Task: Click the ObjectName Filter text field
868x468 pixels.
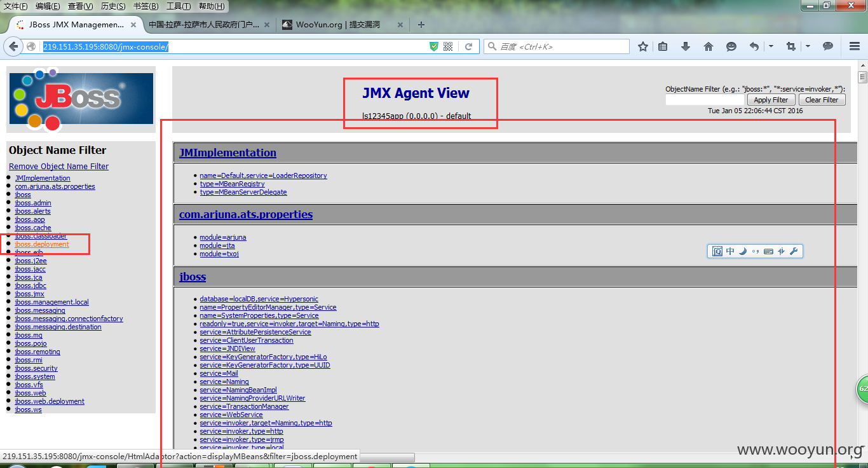Action: (x=705, y=100)
